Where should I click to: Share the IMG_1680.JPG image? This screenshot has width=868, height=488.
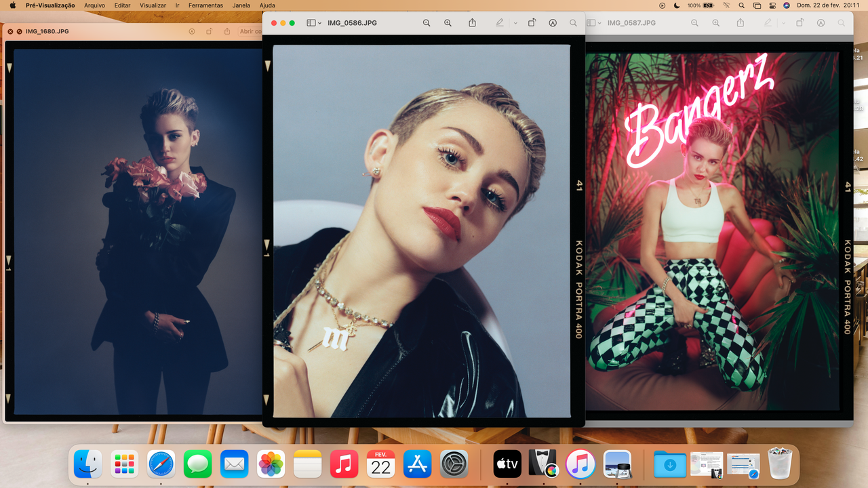coord(226,31)
